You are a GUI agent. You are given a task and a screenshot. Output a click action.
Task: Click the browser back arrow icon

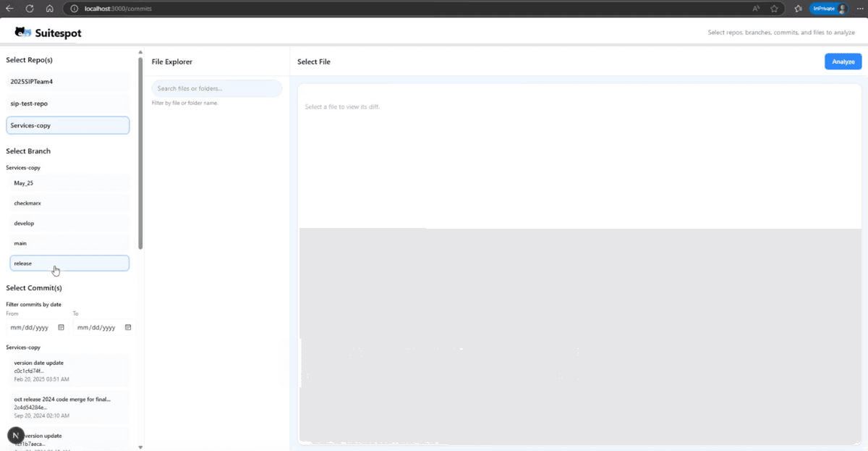[x=10, y=9]
